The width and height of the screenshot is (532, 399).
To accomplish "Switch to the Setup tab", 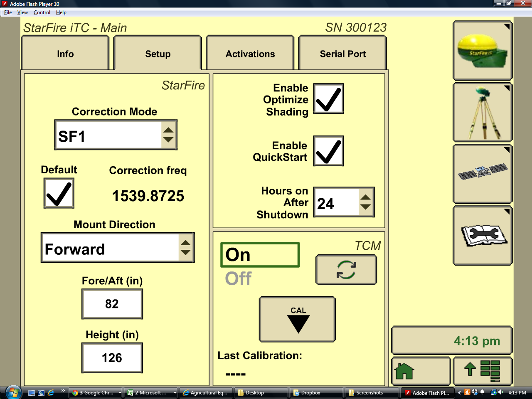I will [158, 53].
